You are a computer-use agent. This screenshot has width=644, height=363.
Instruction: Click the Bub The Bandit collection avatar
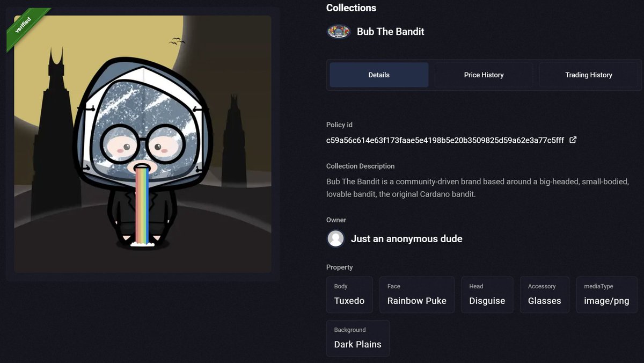339,32
